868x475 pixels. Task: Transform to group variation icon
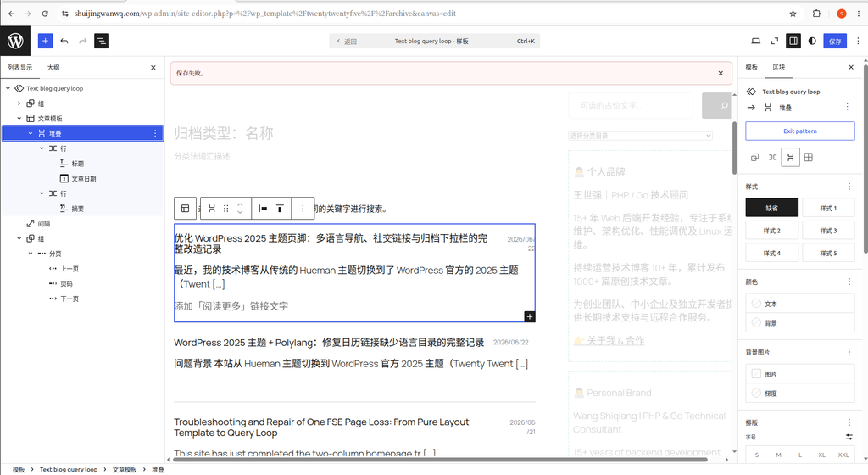754,157
